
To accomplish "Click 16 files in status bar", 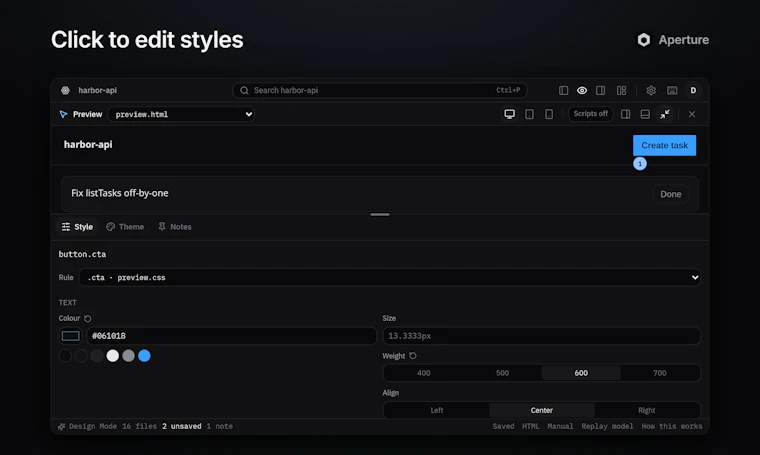I will tap(140, 426).
